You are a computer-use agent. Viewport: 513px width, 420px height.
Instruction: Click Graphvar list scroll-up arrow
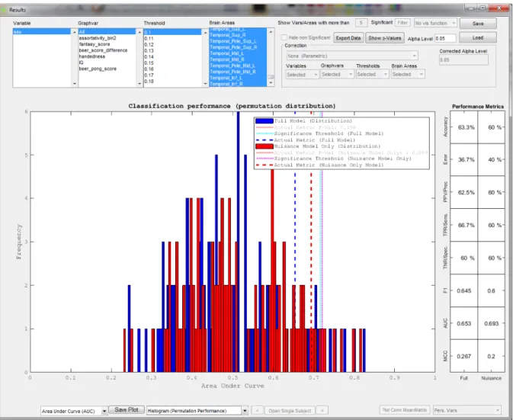point(139,32)
